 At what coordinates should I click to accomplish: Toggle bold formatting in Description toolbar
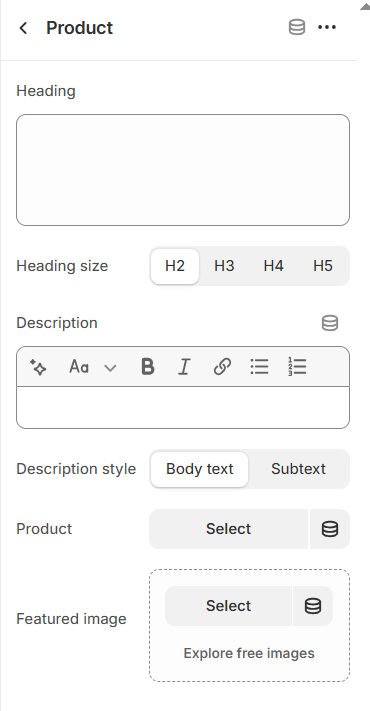(x=148, y=366)
